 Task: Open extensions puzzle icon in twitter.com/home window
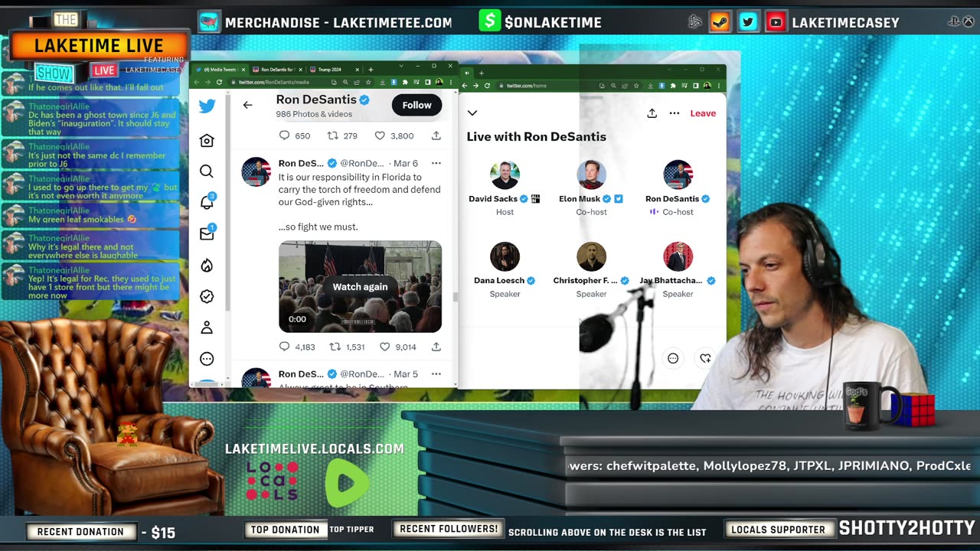pyautogui.click(x=673, y=86)
